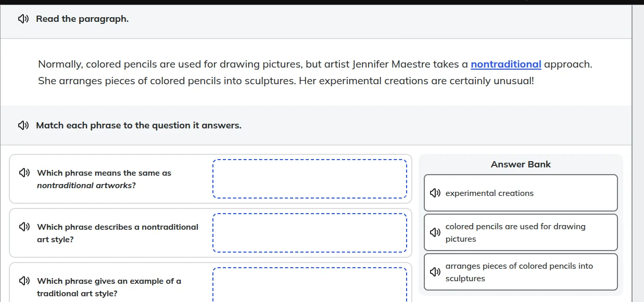Click the answer box beside 'nontraditional art style'
The height and width of the screenshot is (302, 644).
tap(310, 232)
